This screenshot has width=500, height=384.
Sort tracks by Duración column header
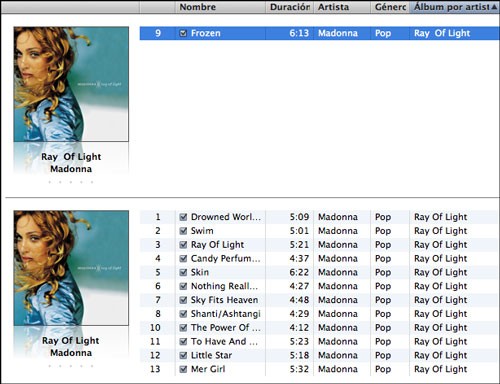289,7
